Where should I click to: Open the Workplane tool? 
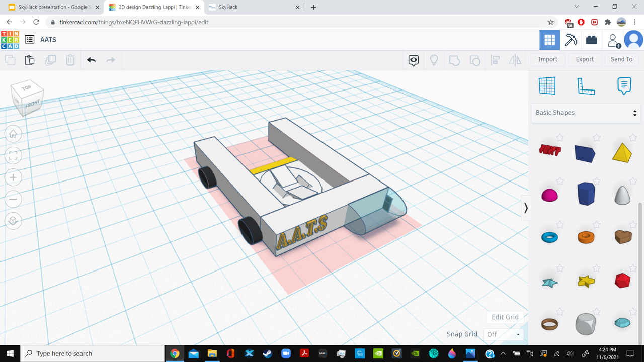(x=547, y=85)
